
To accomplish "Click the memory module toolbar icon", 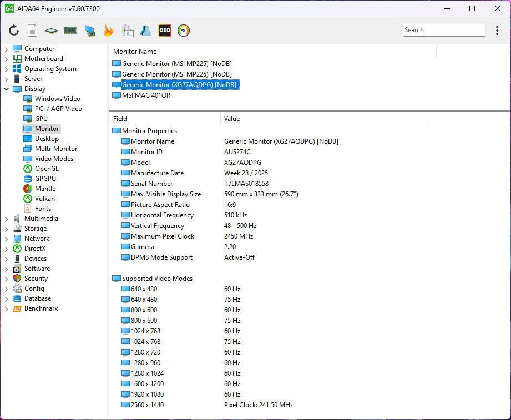I will point(70,31).
